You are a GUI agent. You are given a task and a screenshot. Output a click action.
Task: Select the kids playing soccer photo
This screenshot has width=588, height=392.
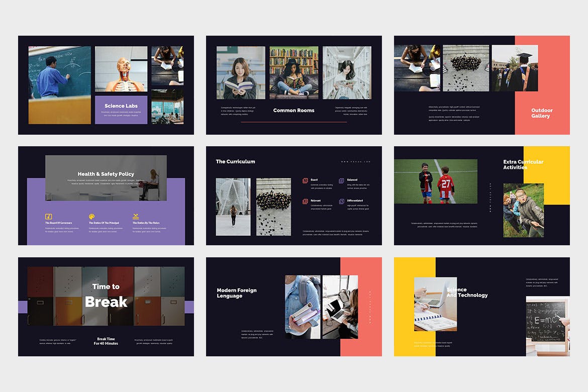click(435, 181)
